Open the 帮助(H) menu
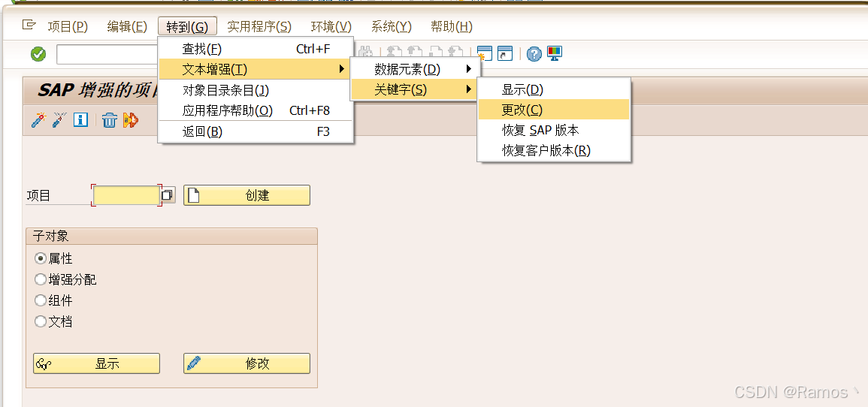 pyautogui.click(x=451, y=26)
